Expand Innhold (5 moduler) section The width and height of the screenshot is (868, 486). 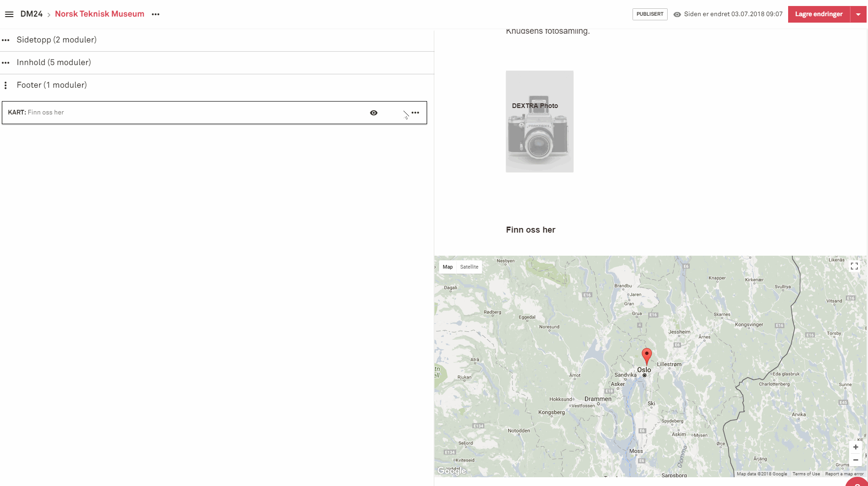pyautogui.click(x=54, y=62)
